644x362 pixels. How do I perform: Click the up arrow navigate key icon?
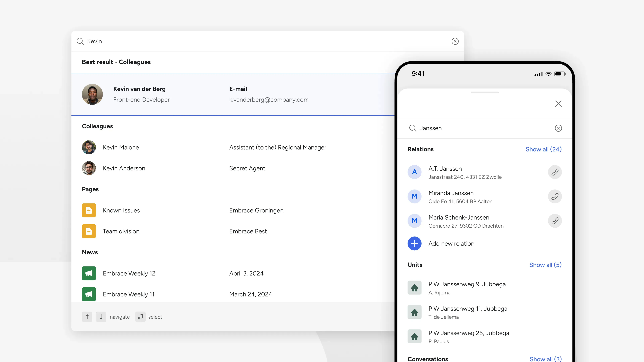[87, 317]
